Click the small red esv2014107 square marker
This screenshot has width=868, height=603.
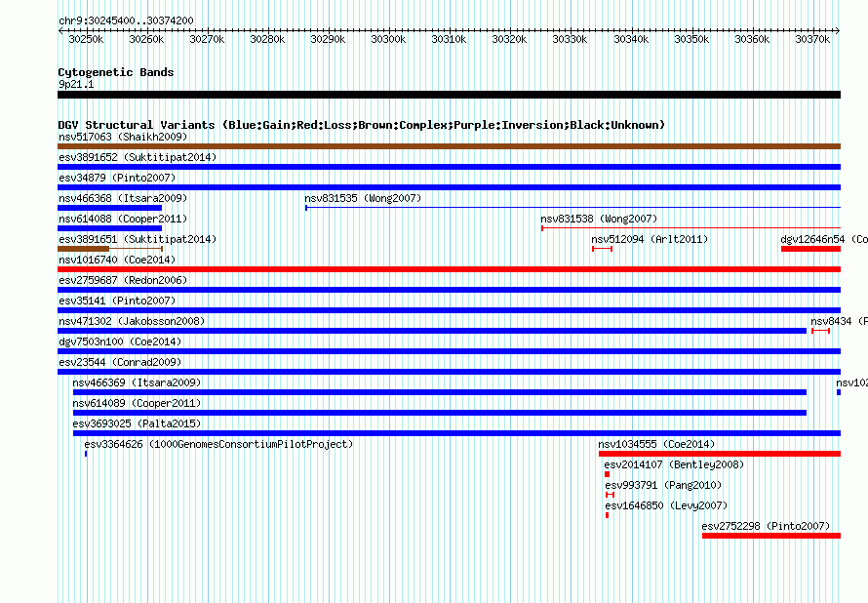(608, 474)
